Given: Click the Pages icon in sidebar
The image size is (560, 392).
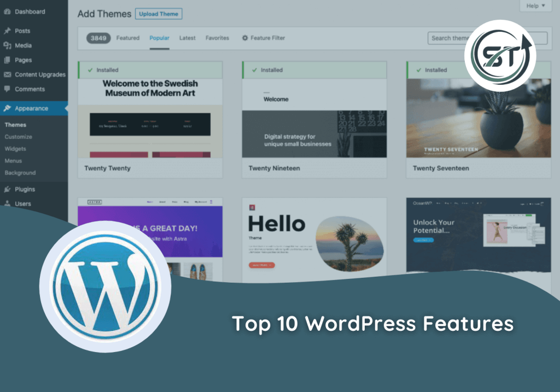Looking at the screenshot, I should pyautogui.click(x=7, y=60).
